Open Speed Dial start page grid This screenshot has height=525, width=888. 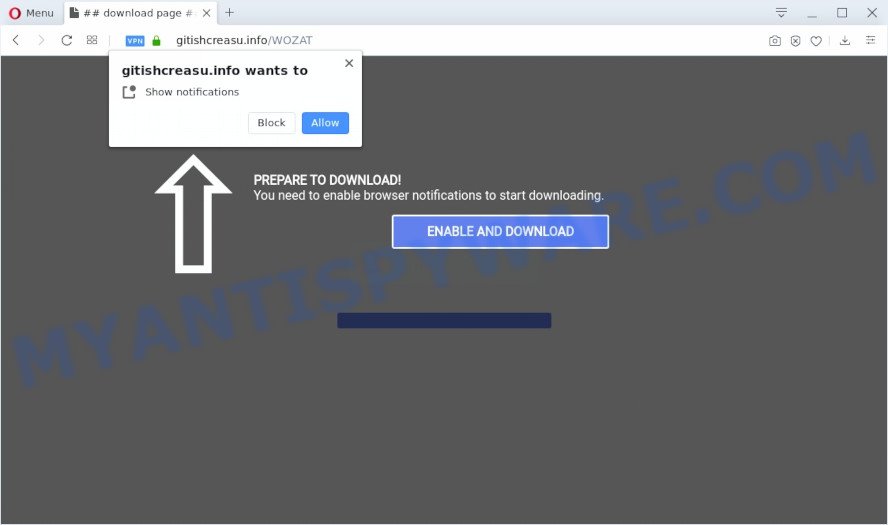click(92, 40)
